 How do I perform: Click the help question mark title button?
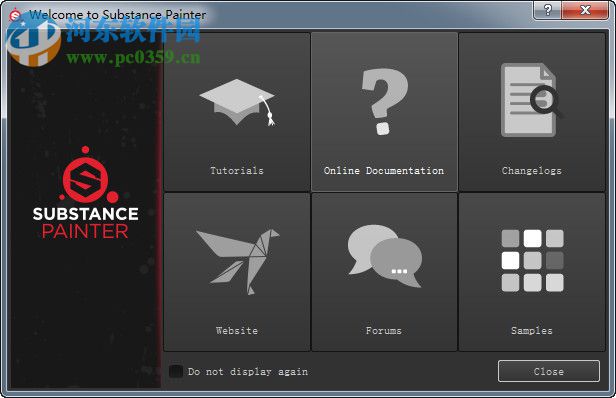click(x=548, y=10)
